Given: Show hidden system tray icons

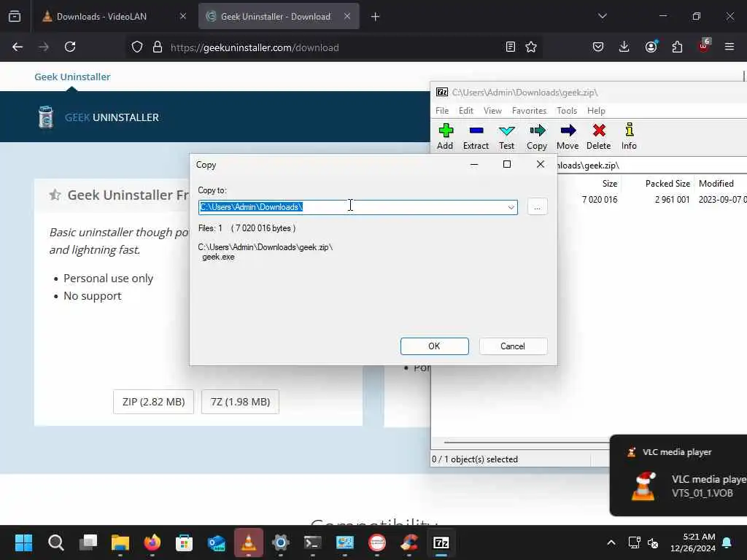Looking at the screenshot, I should click(611, 542).
